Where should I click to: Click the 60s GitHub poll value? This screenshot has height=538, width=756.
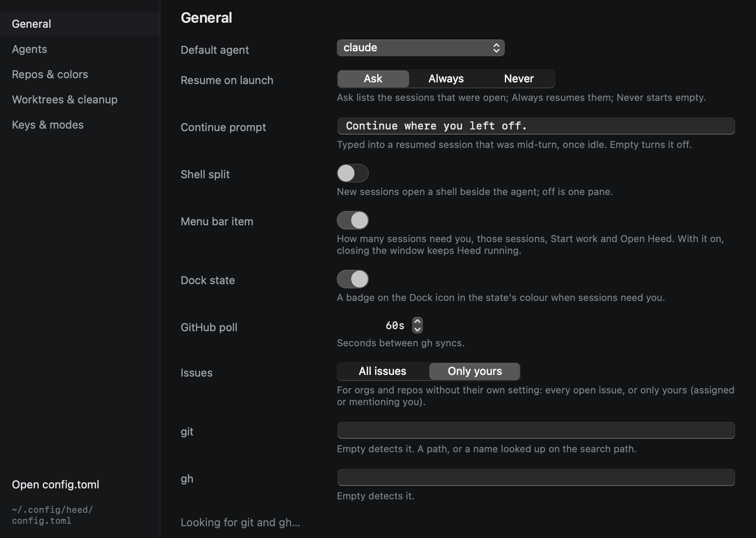click(x=395, y=325)
